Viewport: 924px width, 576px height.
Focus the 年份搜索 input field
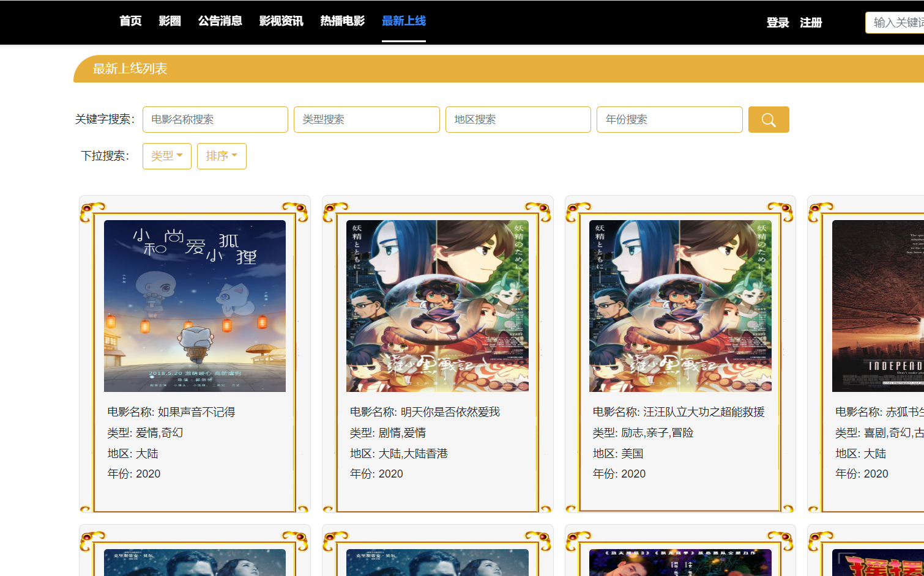669,119
